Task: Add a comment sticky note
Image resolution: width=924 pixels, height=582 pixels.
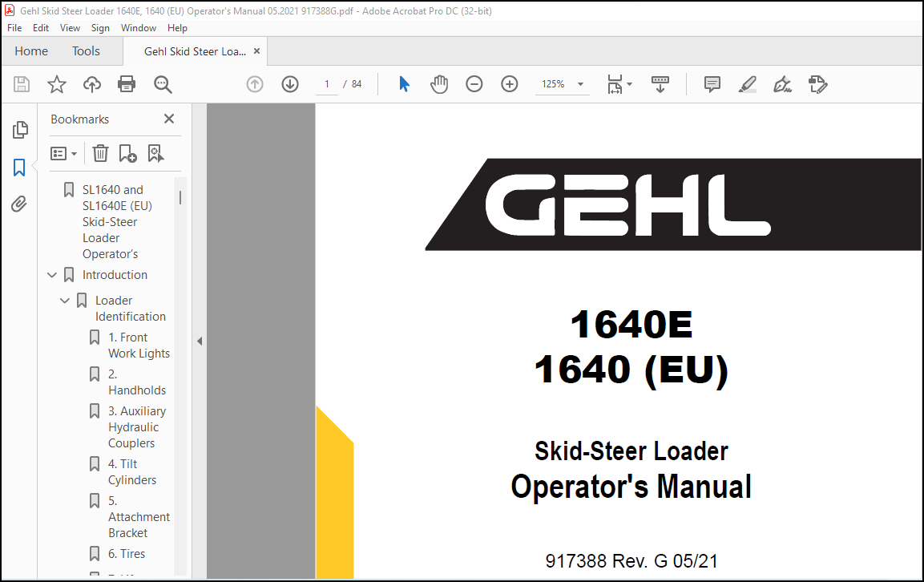Action: point(712,84)
